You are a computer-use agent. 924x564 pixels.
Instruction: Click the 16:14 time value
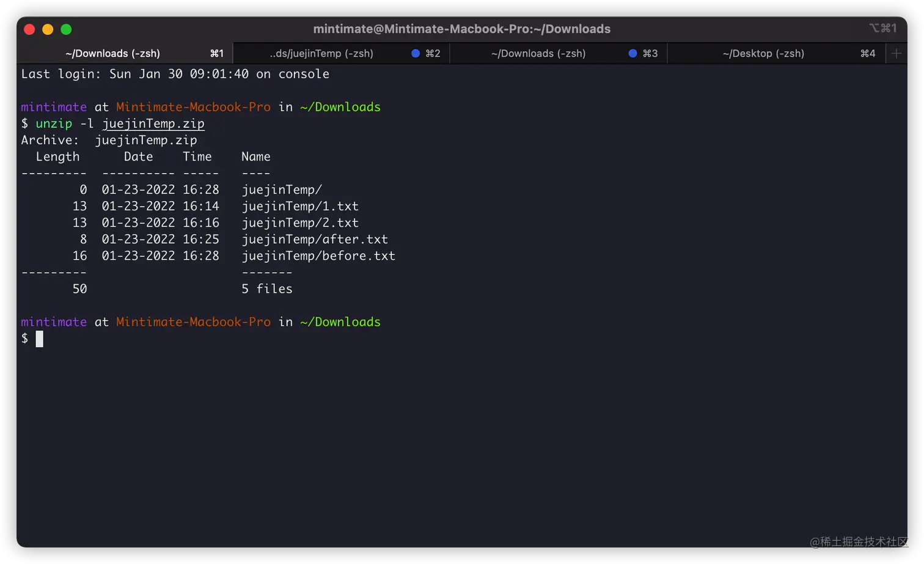coord(201,206)
